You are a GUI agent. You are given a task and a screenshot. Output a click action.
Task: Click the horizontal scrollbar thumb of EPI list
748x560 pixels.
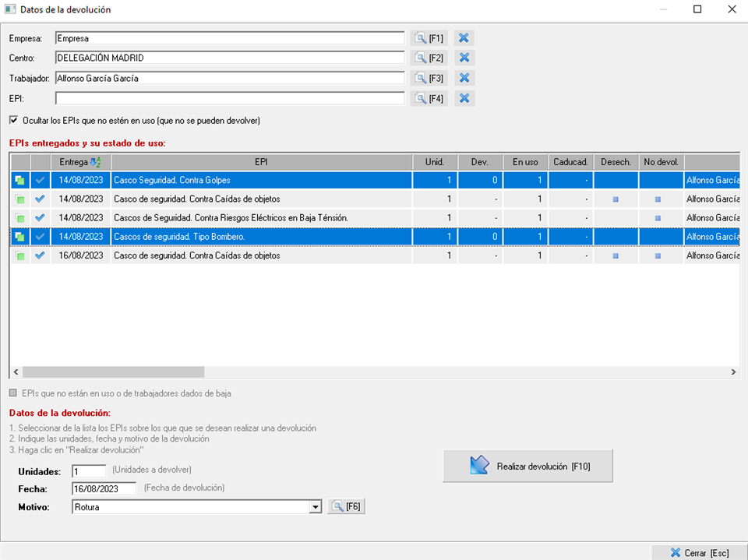coord(114,372)
